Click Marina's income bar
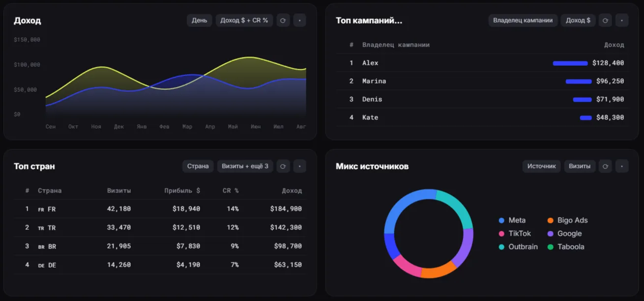The image size is (644, 301). (x=579, y=82)
